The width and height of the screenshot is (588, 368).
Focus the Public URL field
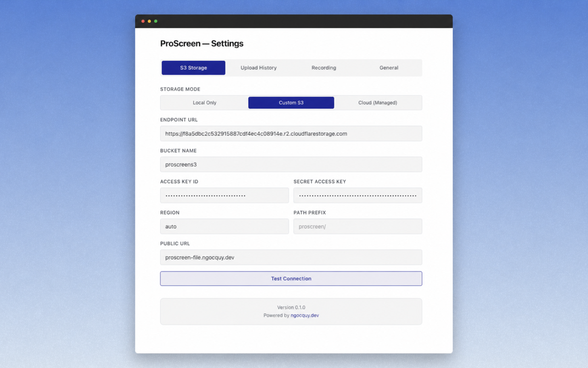click(x=291, y=257)
